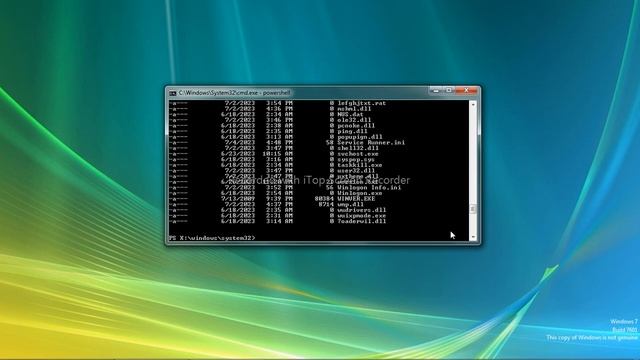Image resolution: width=640 pixels, height=360 pixels.
Task: Click the console scrollbar down arrow
Action: pos(473,237)
